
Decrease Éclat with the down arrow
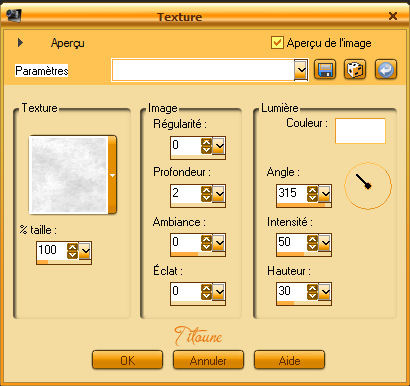206,296
